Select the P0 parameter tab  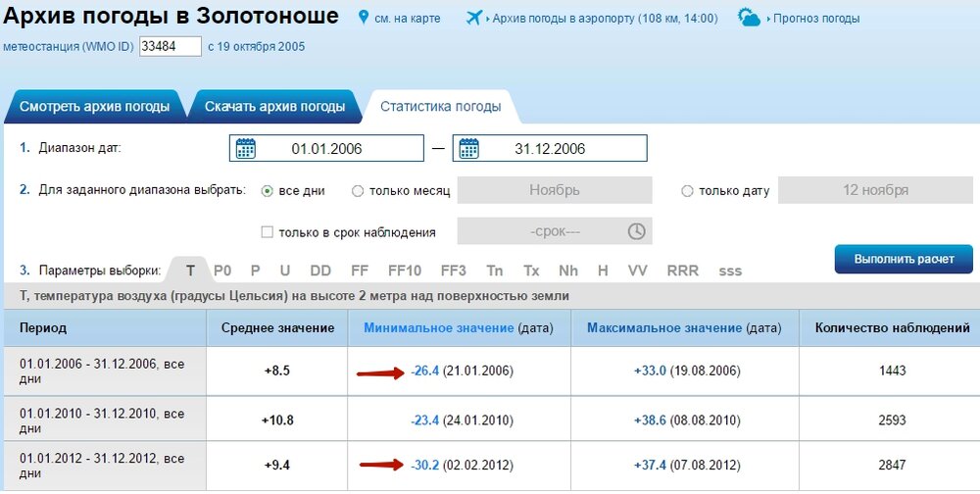(222, 271)
